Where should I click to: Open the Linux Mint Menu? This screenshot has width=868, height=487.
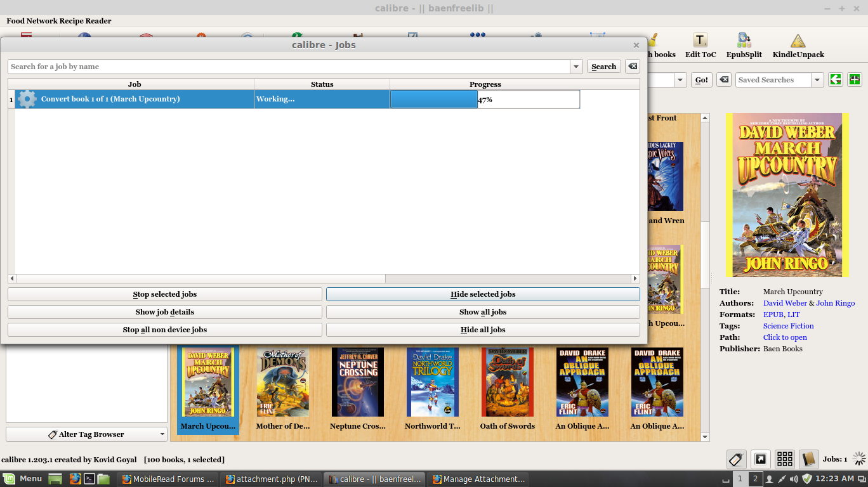(22, 479)
